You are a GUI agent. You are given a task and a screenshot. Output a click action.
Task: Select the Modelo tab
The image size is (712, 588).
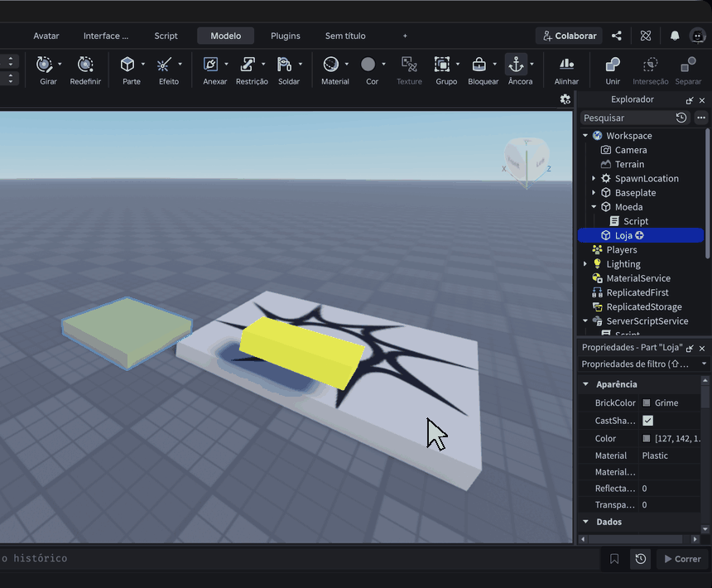click(226, 36)
